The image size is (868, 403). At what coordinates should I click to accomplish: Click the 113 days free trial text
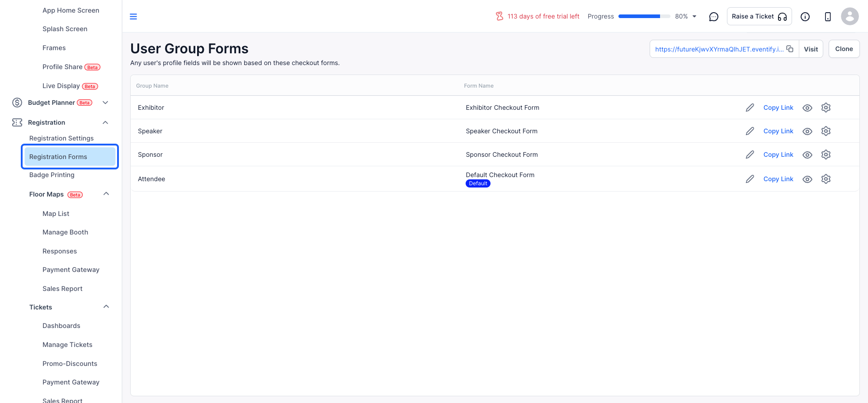coord(543,16)
